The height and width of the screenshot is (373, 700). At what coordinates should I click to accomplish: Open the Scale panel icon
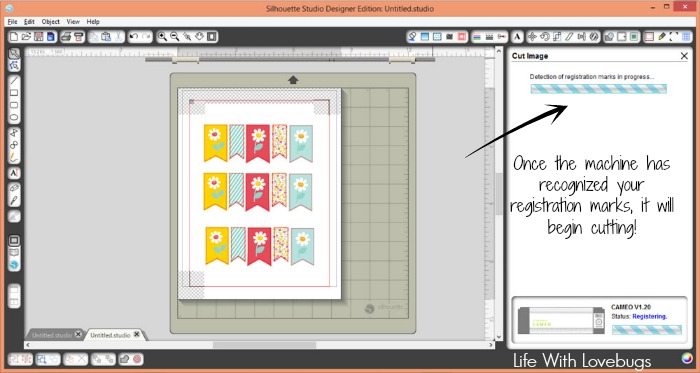tap(557, 37)
